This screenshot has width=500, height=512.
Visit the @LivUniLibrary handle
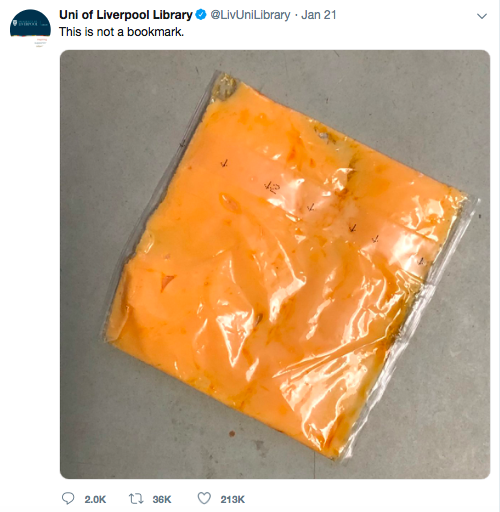(x=250, y=15)
